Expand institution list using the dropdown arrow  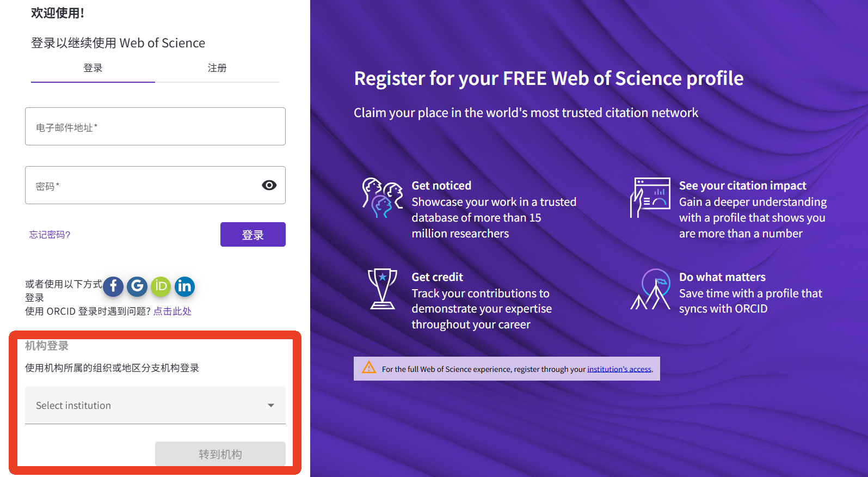(x=271, y=405)
